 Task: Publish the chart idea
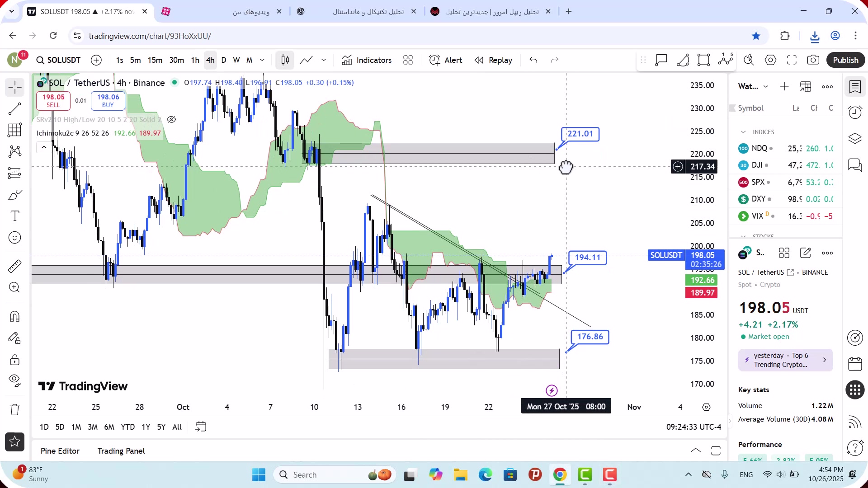click(845, 60)
